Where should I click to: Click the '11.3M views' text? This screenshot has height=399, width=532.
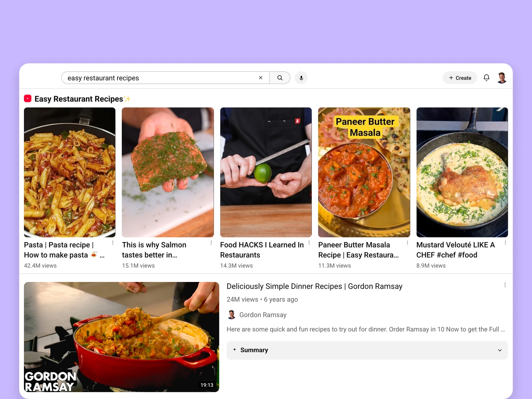(x=334, y=266)
